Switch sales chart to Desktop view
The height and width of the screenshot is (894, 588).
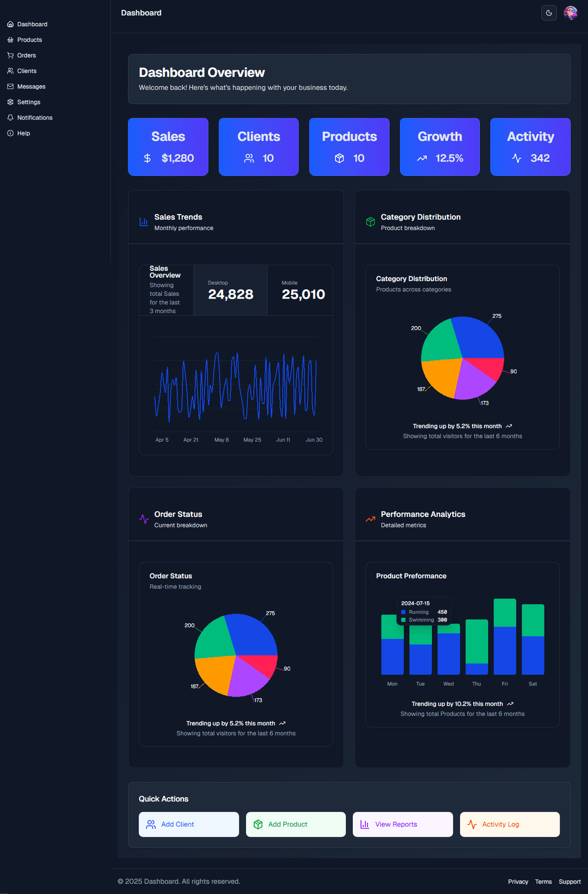[230, 290]
